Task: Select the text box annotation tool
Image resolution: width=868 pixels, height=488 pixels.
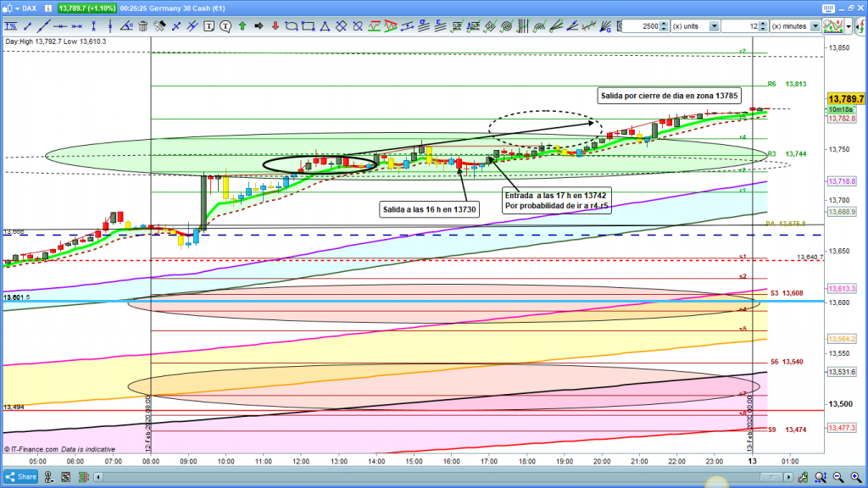Action: (210, 26)
